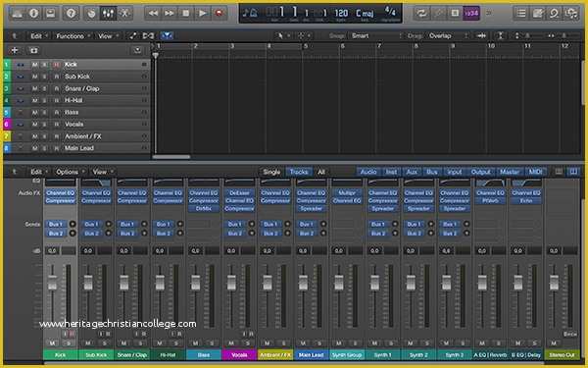
Task: Open the Inspector with the i icon
Action: [x=33, y=14]
